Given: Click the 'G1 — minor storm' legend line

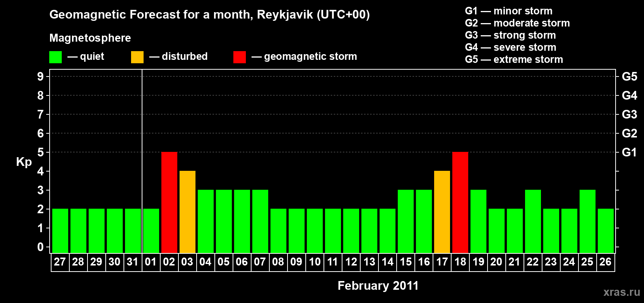Looking at the screenshot, I should click(x=509, y=11).
